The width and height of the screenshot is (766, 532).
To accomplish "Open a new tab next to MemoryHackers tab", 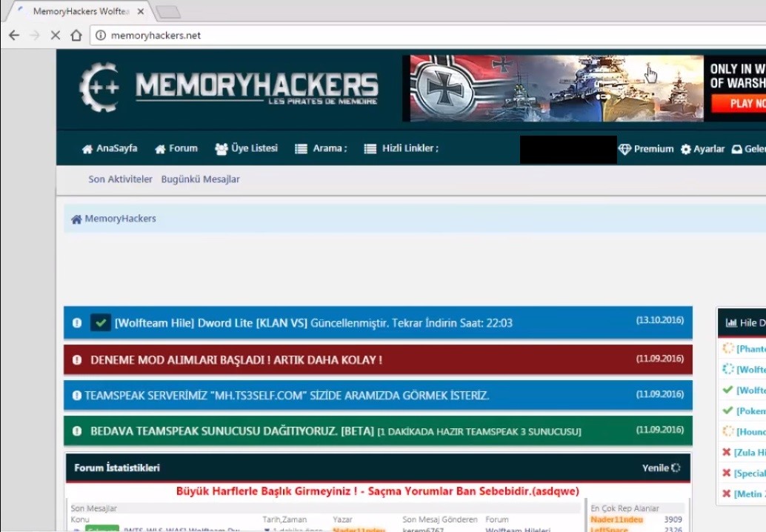I will (169, 11).
